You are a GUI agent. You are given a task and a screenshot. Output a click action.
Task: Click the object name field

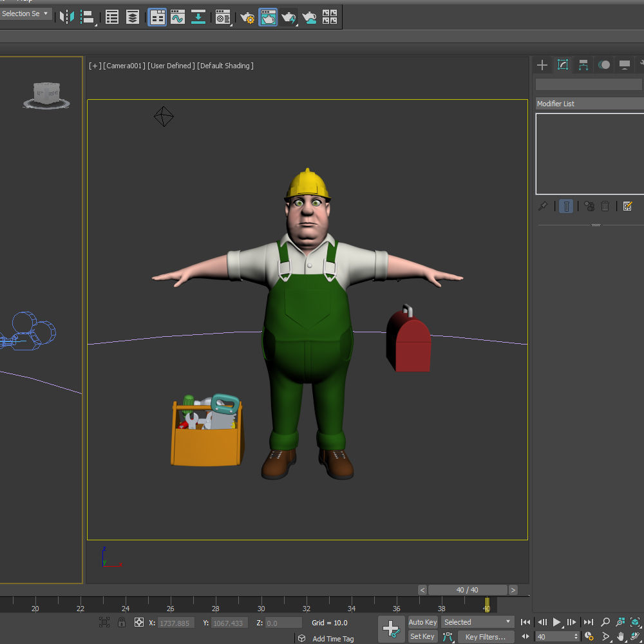click(x=589, y=84)
